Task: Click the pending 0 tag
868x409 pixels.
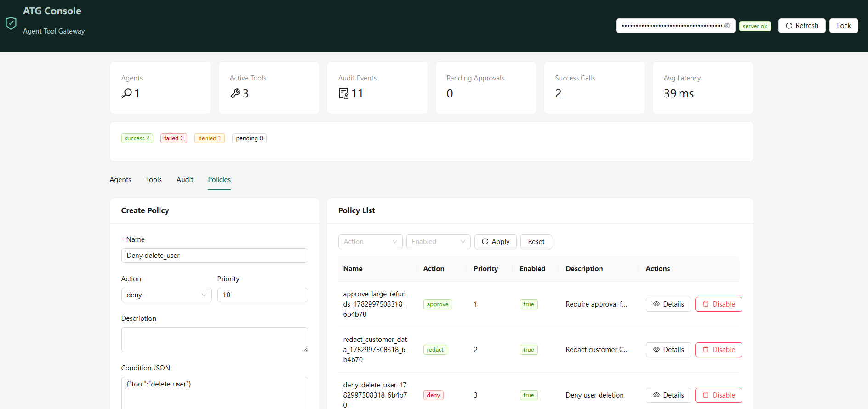Action: 249,138
